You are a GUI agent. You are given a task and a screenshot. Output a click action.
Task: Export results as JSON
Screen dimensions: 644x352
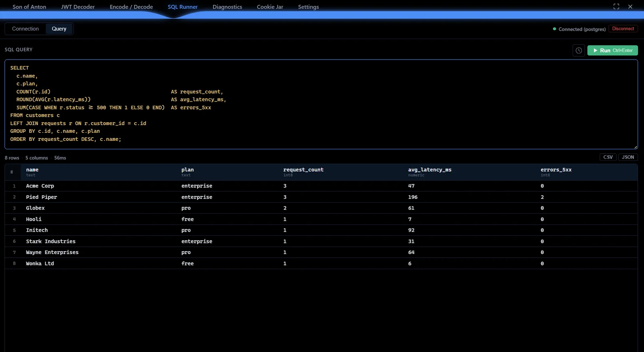pos(628,157)
